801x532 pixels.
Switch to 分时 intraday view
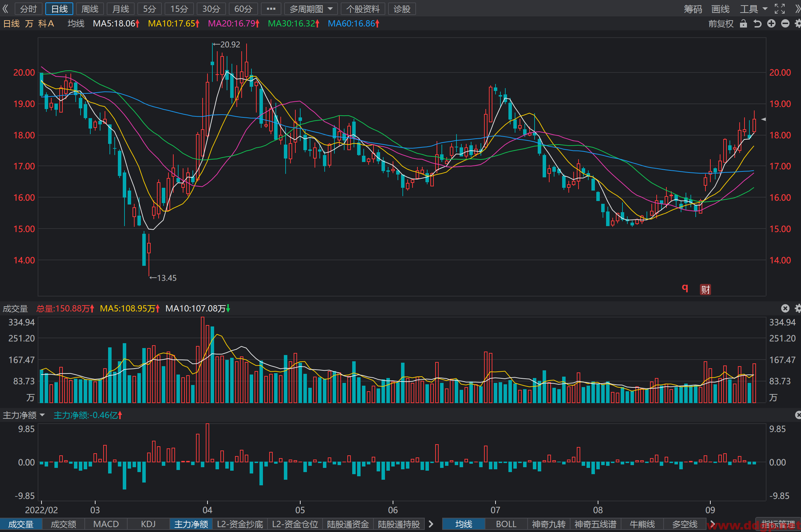coord(29,9)
